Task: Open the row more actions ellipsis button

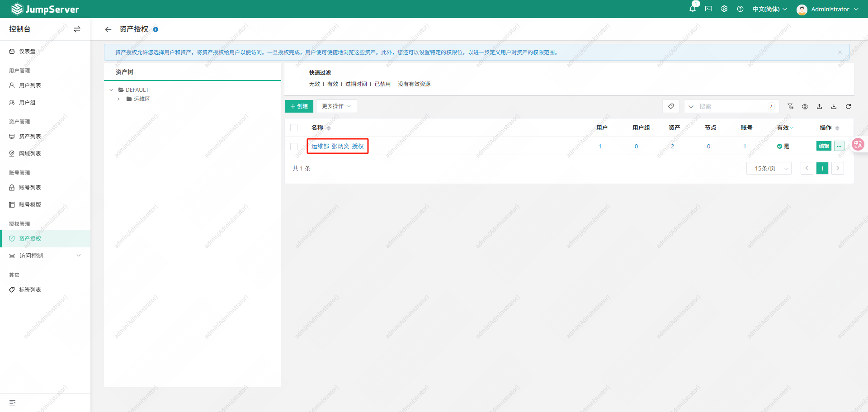Action: 839,146
